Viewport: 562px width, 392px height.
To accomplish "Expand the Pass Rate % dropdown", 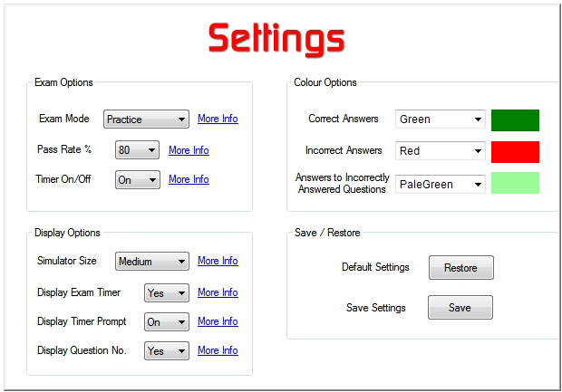I will (137, 149).
